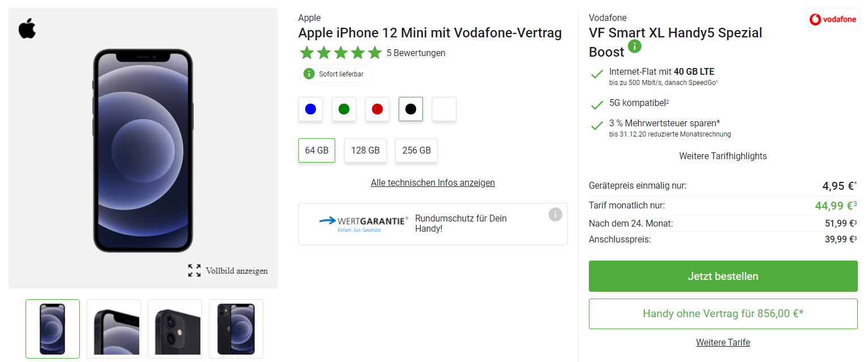Select the 64 GB storage option
This screenshot has width=868, height=362.
[317, 150]
